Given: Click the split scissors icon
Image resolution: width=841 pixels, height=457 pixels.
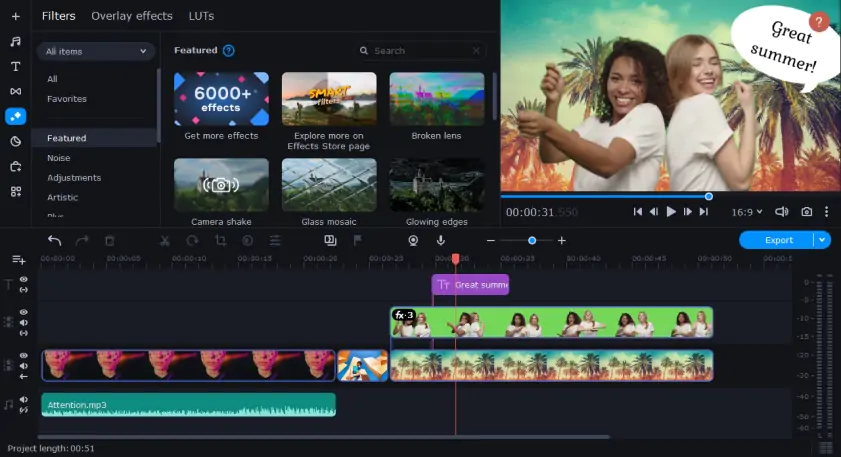Looking at the screenshot, I should click(x=165, y=240).
